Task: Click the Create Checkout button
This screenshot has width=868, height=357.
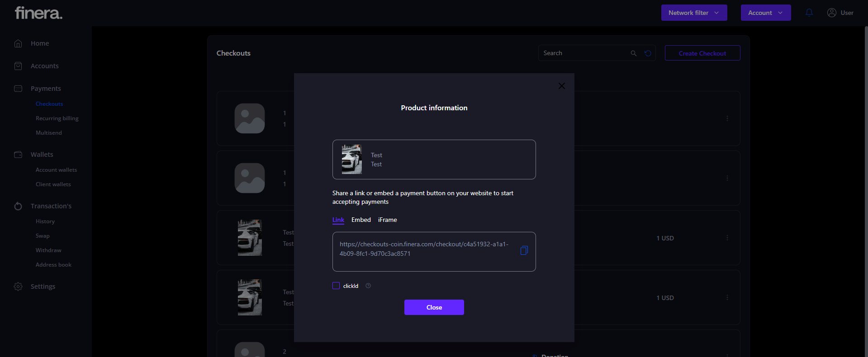Action: pos(702,53)
